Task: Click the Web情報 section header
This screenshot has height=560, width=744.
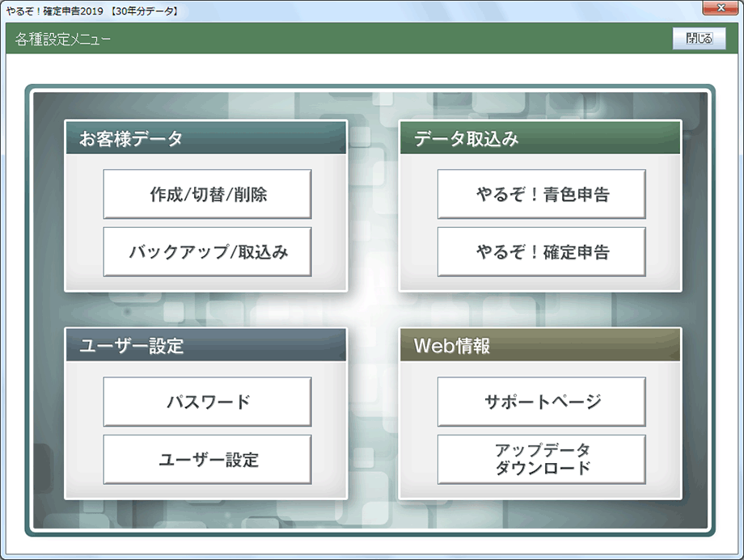Action: (x=540, y=345)
